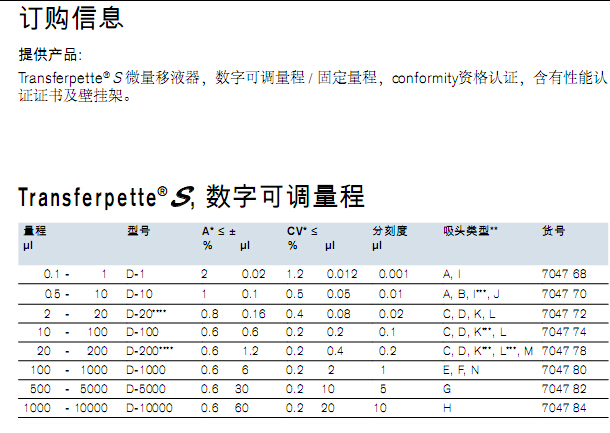Click accuracy value 30 in D-5000 row
This screenshot has width=610, height=433.
(x=242, y=389)
